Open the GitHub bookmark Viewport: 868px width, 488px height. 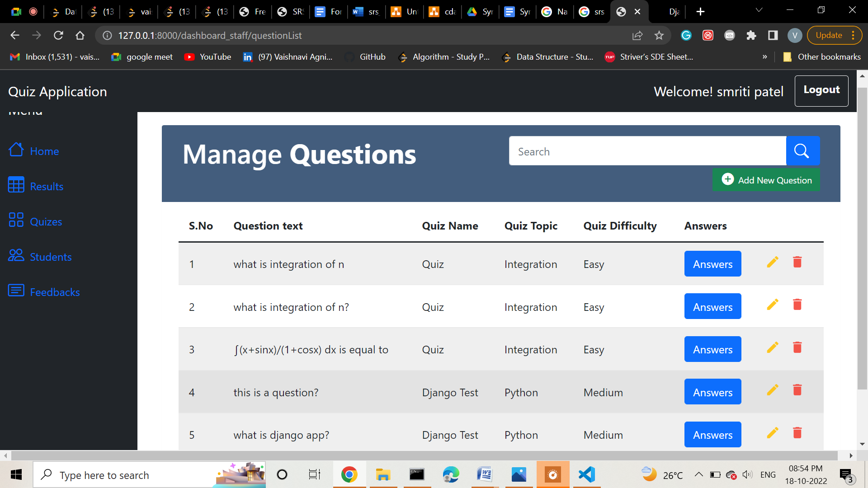point(365,57)
